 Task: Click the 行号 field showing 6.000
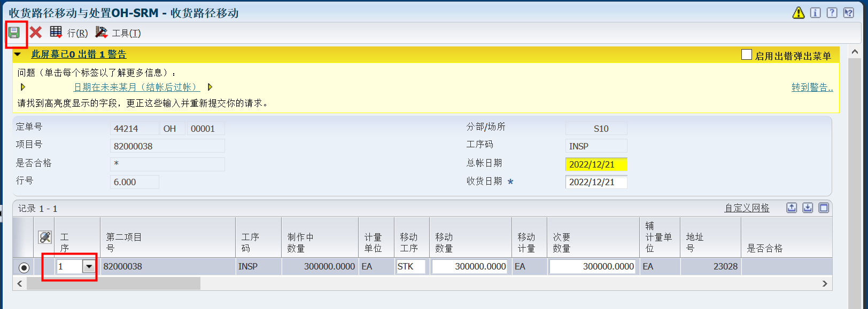coord(134,182)
